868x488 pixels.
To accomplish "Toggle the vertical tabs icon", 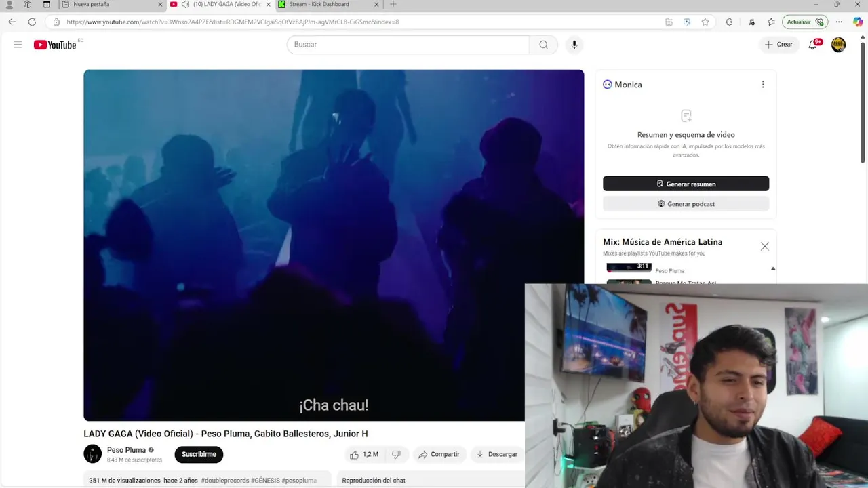I will click(47, 5).
